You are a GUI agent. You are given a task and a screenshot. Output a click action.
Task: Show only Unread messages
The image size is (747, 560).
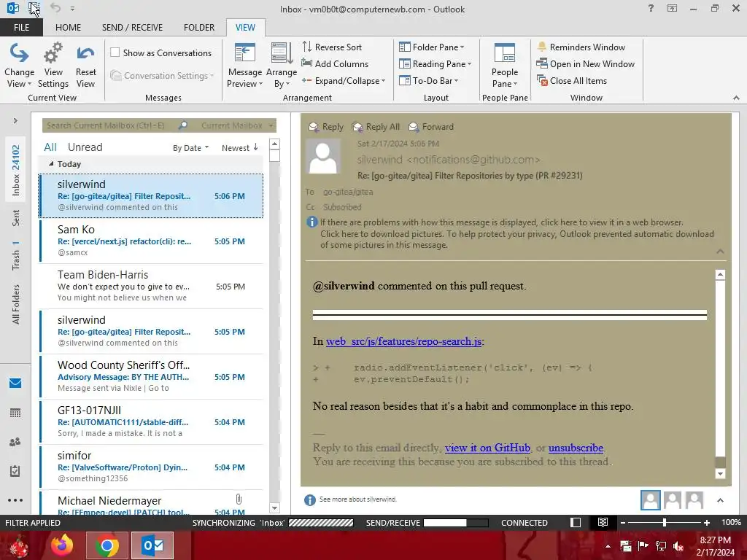85,147
